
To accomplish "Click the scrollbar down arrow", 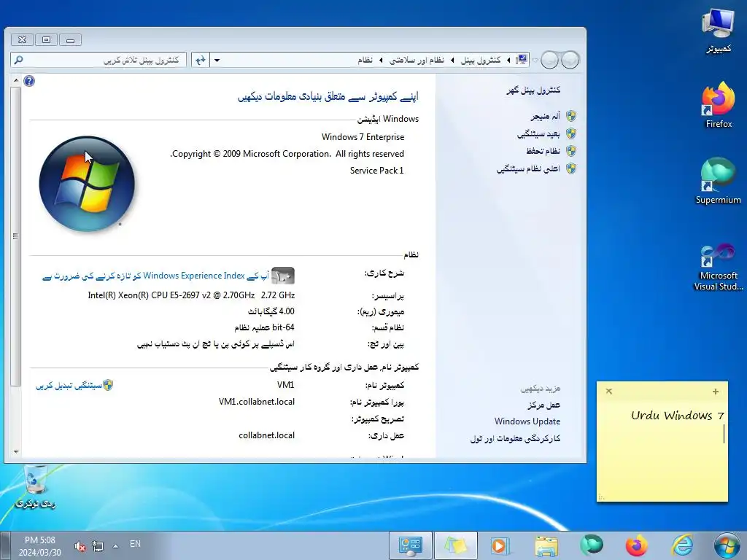I will [x=16, y=451].
